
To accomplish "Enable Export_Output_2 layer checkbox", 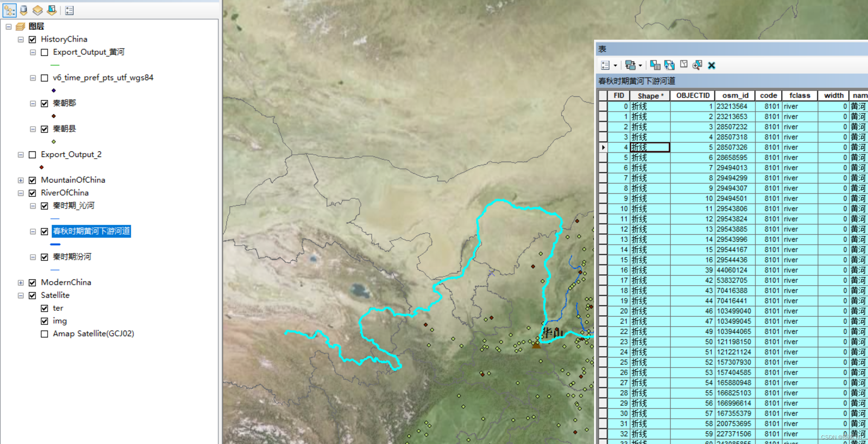I will click(32, 155).
